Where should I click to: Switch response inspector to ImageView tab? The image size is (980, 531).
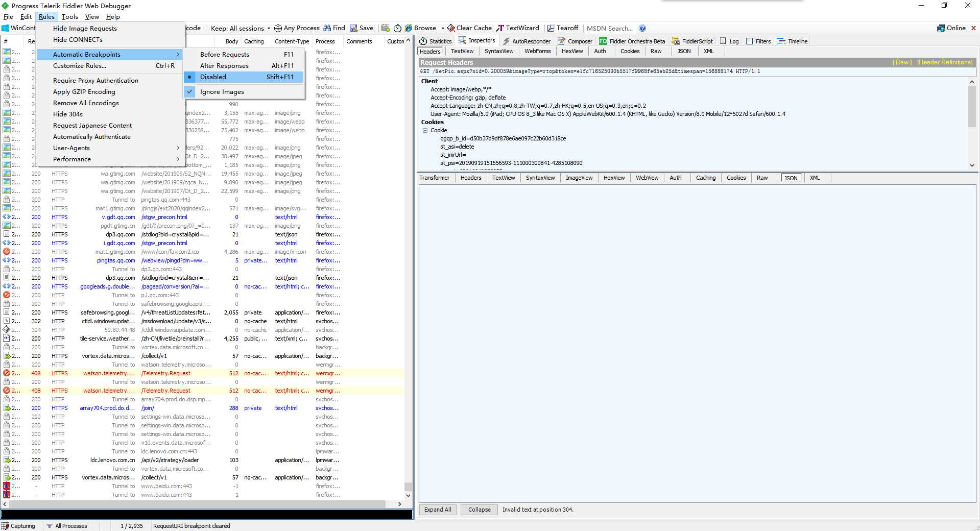pos(579,178)
